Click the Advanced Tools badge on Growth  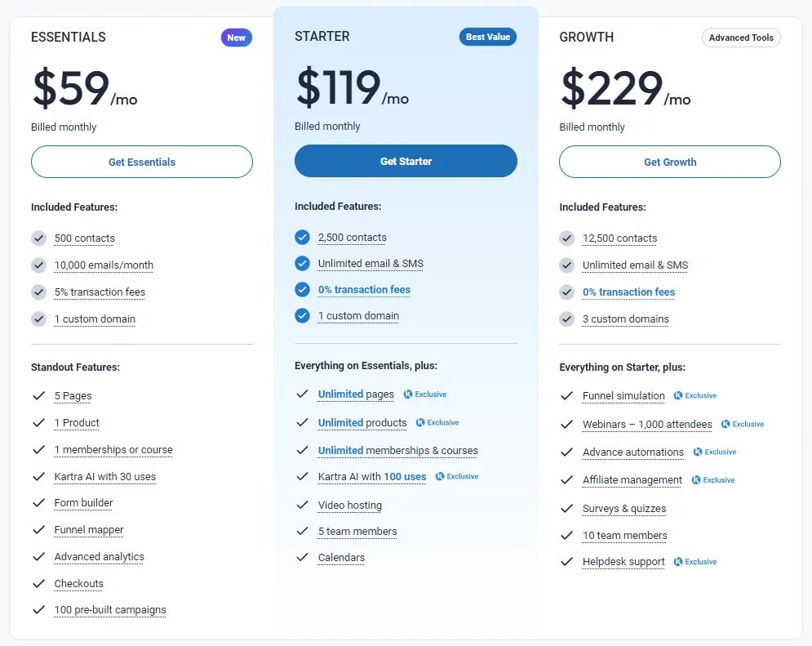point(740,38)
